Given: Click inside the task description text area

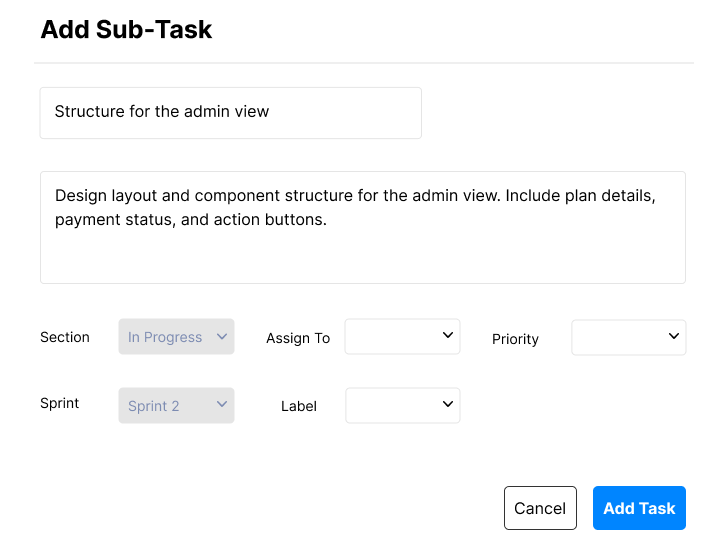Looking at the screenshot, I should coord(363,227).
